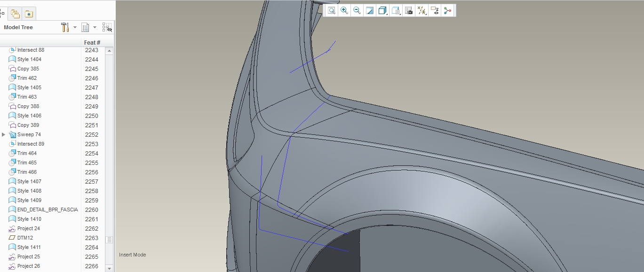Click the model tree scrollbar thumb
The width and height of the screenshot is (644, 272).
pyautogui.click(x=109, y=240)
